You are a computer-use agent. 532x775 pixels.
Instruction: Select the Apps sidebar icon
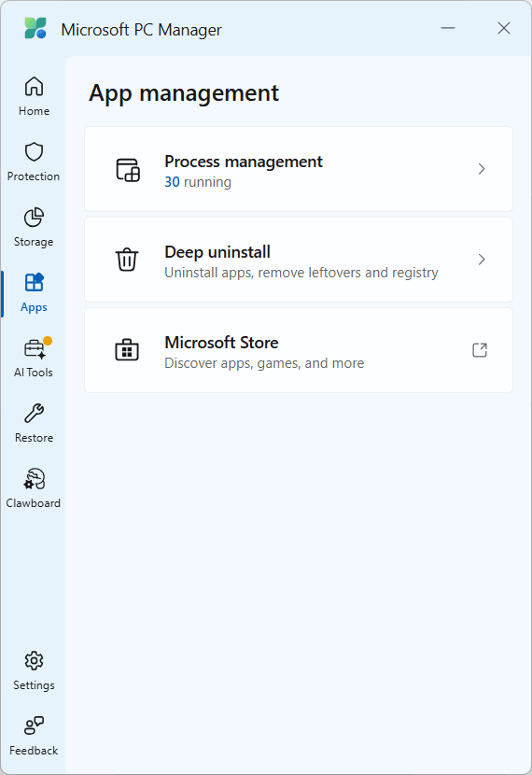pyautogui.click(x=34, y=283)
